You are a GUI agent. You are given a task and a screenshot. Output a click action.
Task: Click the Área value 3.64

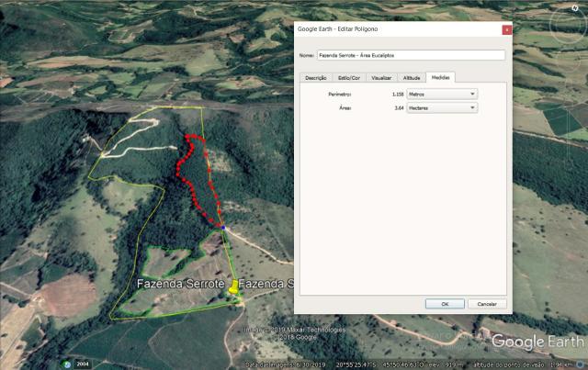coord(399,107)
